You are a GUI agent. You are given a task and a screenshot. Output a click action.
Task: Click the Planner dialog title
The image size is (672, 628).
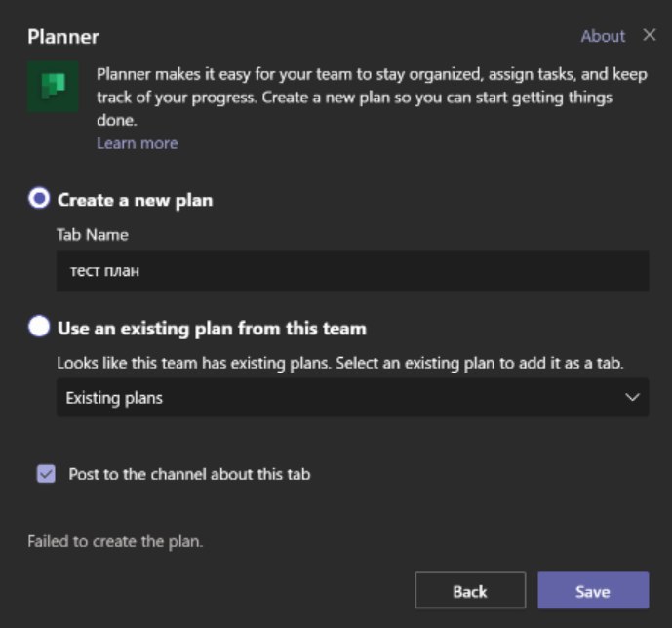coord(63,37)
